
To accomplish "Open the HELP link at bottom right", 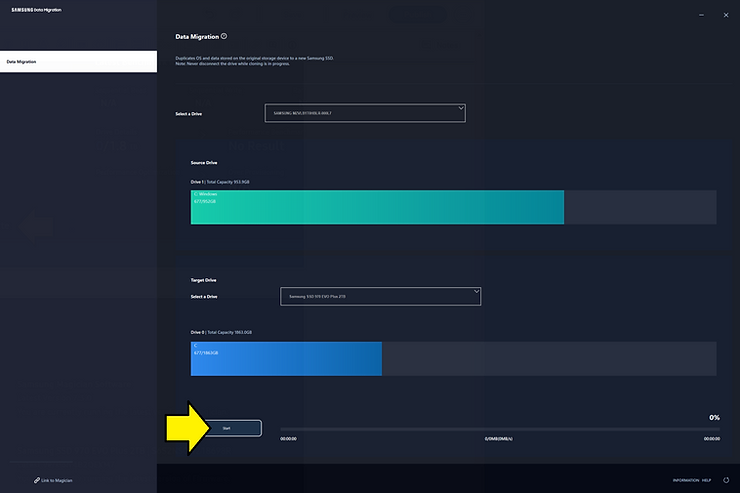I will 706,480.
